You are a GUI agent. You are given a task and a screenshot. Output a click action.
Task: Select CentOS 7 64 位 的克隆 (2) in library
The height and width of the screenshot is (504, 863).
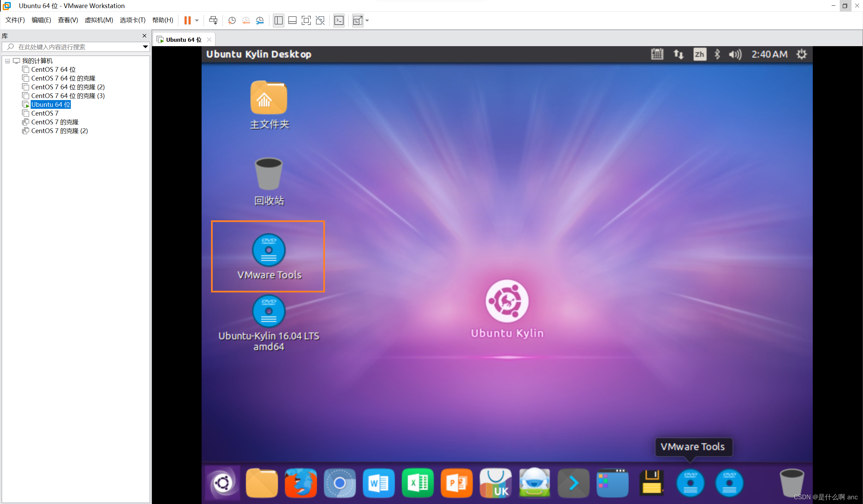click(x=67, y=87)
